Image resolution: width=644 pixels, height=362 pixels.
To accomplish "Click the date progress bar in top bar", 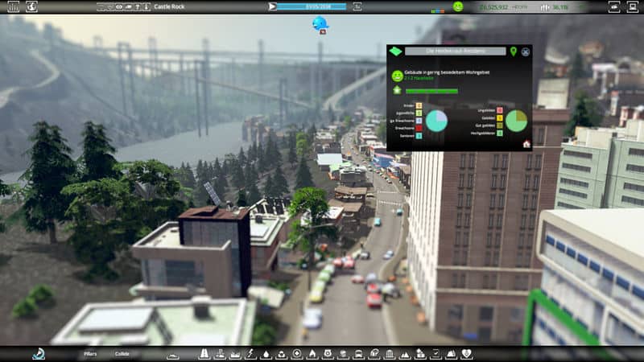I will coord(311,6).
